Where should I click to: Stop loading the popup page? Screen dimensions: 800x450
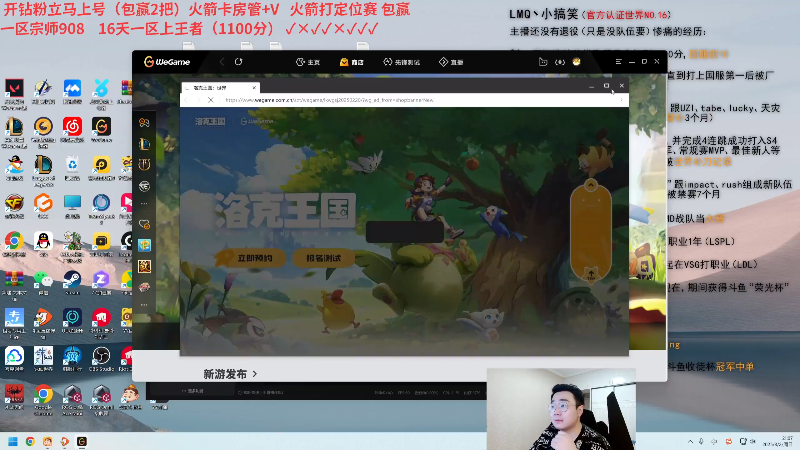pos(210,100)
